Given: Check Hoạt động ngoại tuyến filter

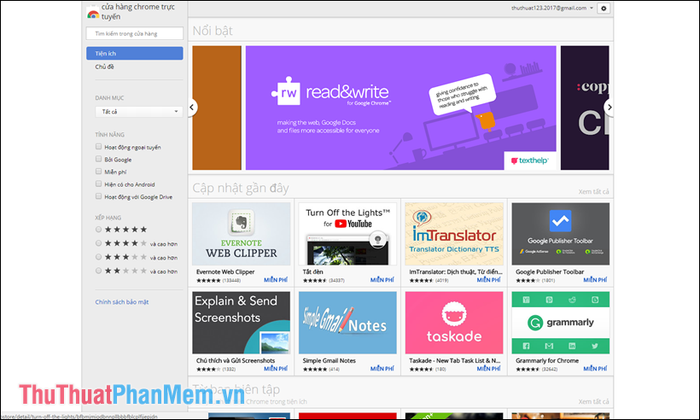Looking at the screenshot, I should pyautogui.click(x=99, y=146).
